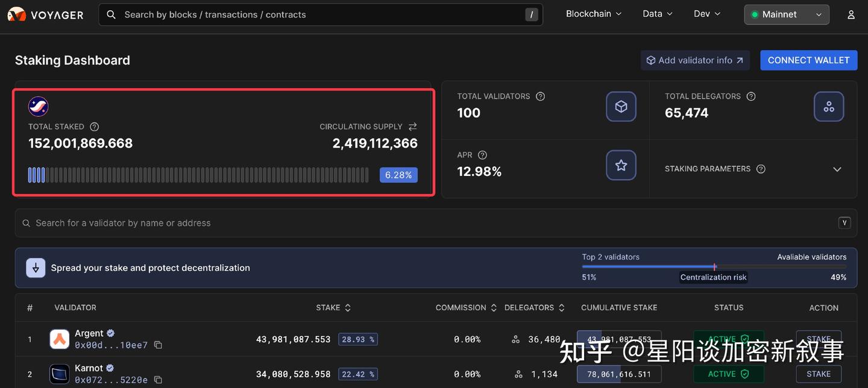868x388 pixels.
Task: Click the STAKE button for Karnot
Action: point(819,374)
